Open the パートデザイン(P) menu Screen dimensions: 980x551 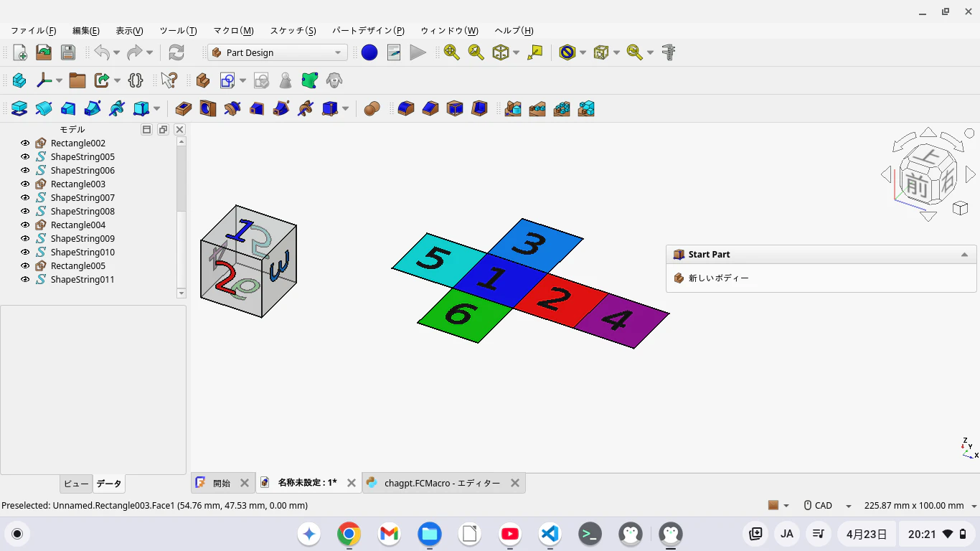pyautogui.click(x=368, y=31)
